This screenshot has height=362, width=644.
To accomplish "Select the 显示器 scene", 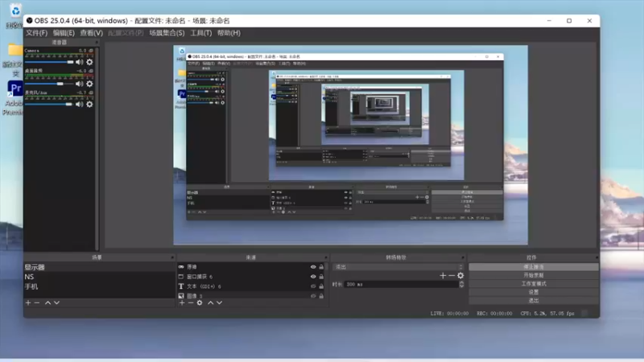I will click(x=99, y=267).
